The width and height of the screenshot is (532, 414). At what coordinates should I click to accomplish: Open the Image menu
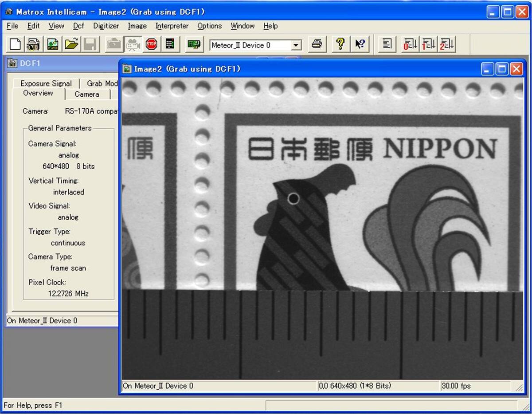[x=137, y=26]
